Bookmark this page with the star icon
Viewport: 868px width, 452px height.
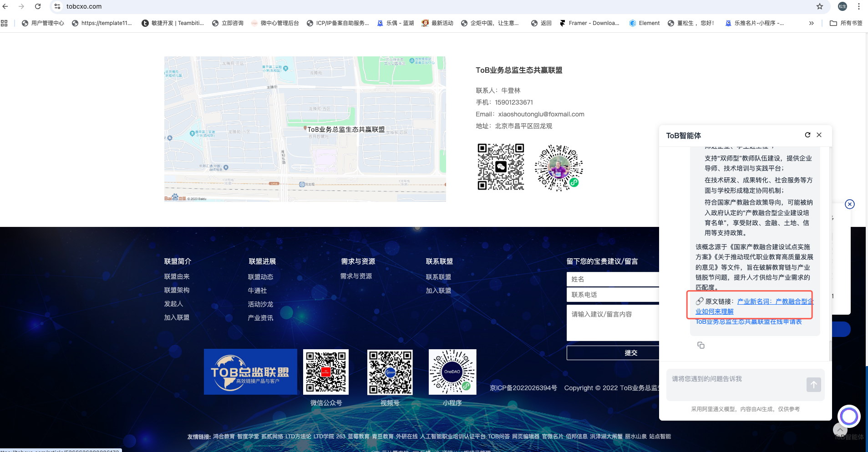tap(820, 6)
